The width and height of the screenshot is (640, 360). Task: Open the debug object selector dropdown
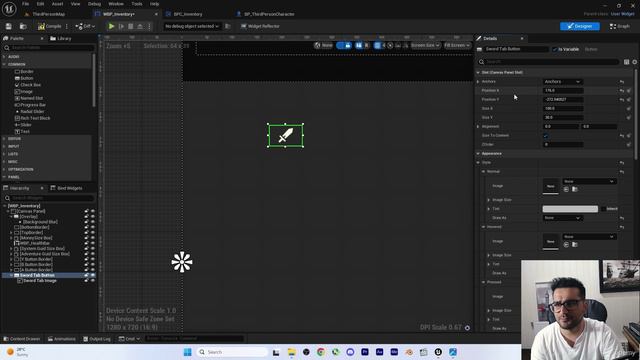click(191, 26)
